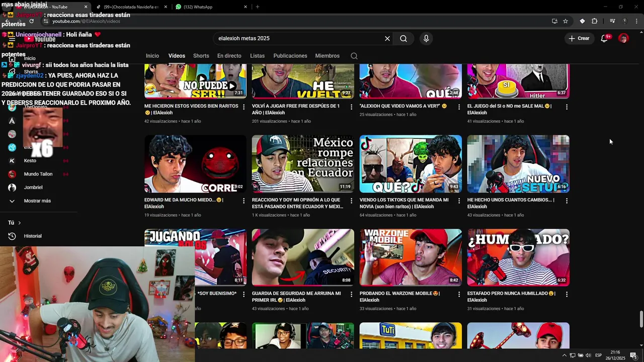
Task: Select the Vídeos channel tab
Action: click(x=177, y=56)
